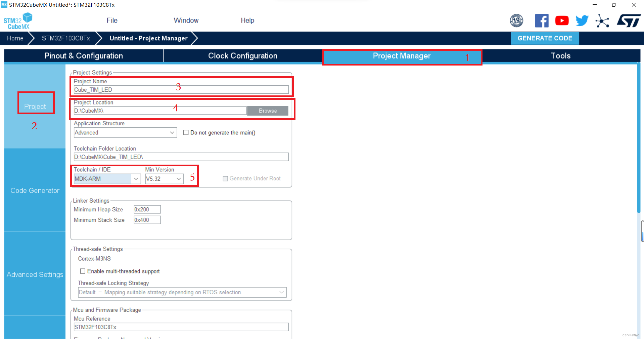Open the File menu
Screen dimensions: 644x340
(x=112, y=20)
